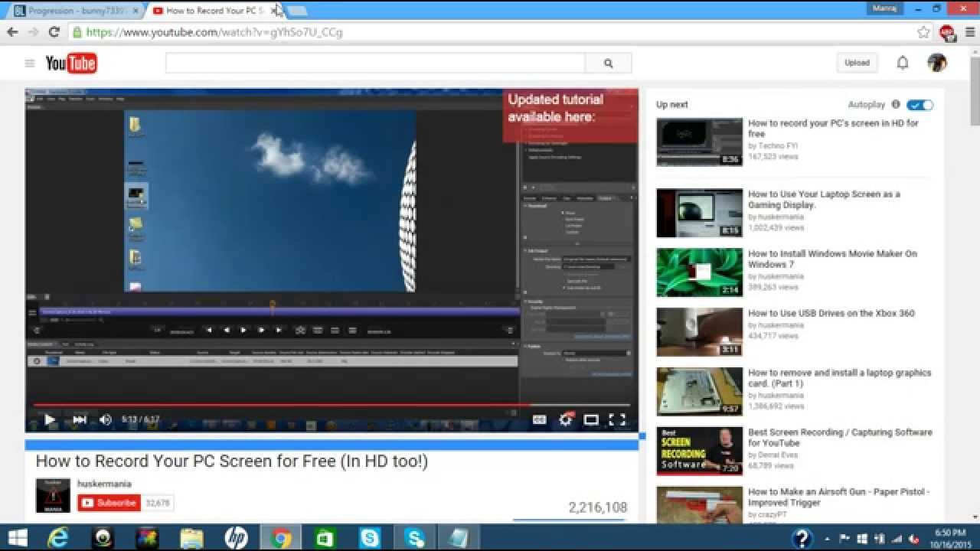Open Windows Store from taskbar

coord(326,538)
